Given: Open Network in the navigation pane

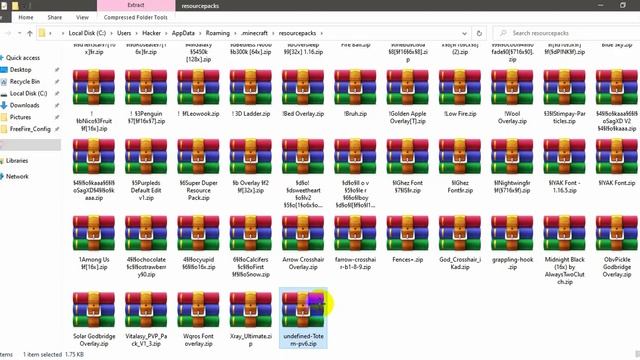Looking at the screenshot, I should pyautogui.click(x=17, y=177).
